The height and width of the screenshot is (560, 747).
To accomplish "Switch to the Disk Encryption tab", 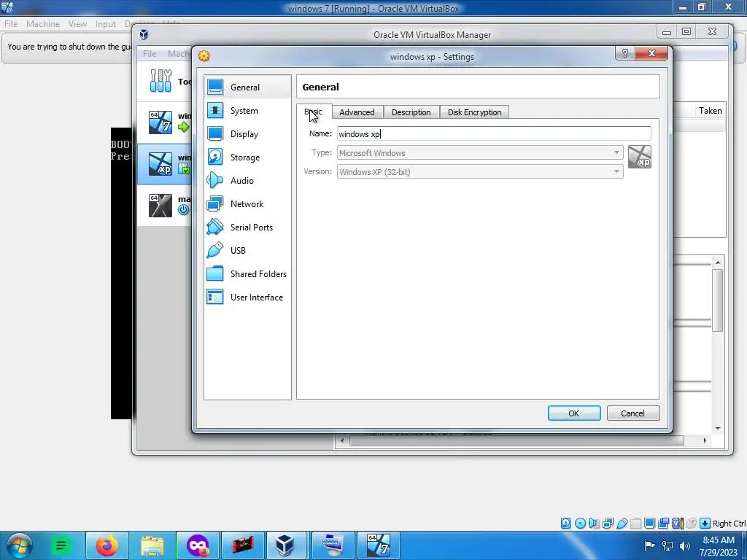I will tap(474, 112).
